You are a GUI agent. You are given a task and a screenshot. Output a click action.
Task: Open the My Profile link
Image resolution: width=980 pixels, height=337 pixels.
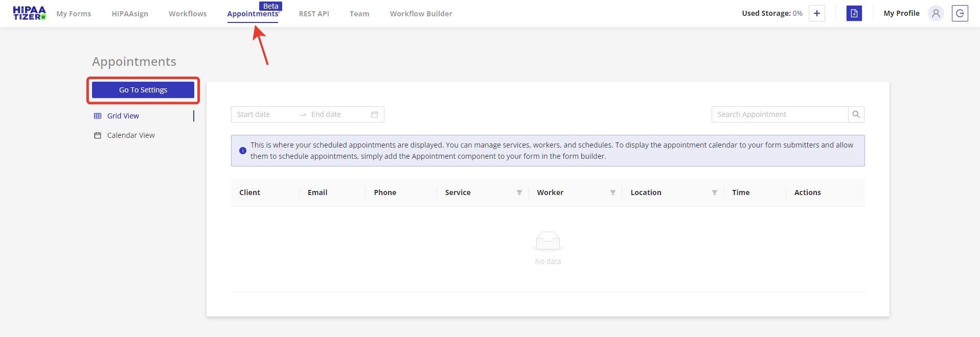901,13
